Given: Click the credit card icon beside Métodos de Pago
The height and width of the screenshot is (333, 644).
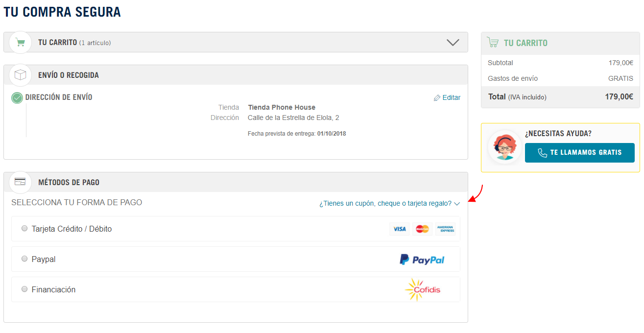Looking at the screenshot, I should (x=20, y=182).
